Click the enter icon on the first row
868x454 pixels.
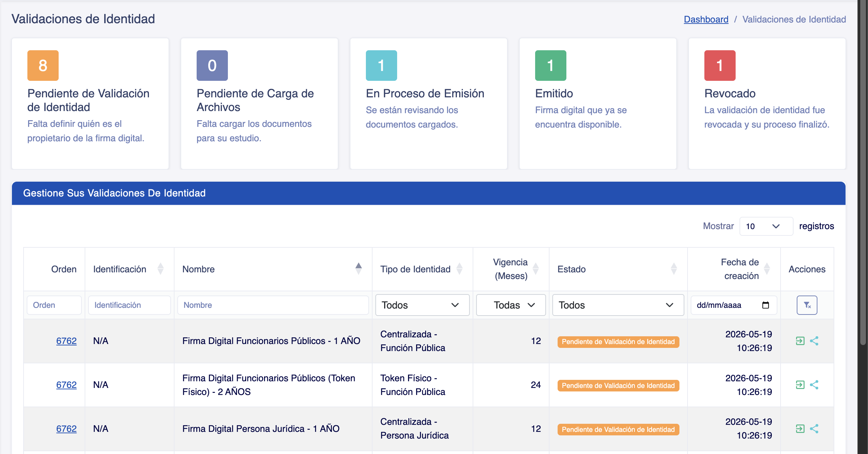click(800, 341)
